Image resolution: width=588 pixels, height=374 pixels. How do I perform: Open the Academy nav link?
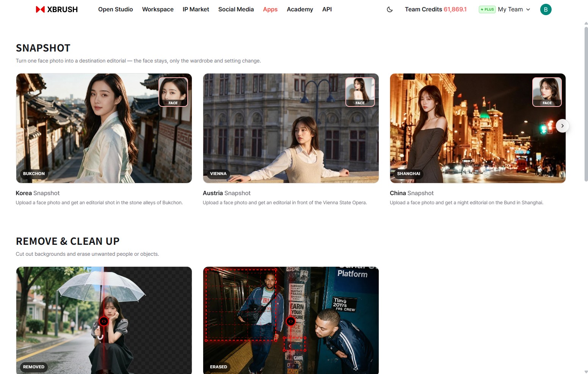coord(300,9)
